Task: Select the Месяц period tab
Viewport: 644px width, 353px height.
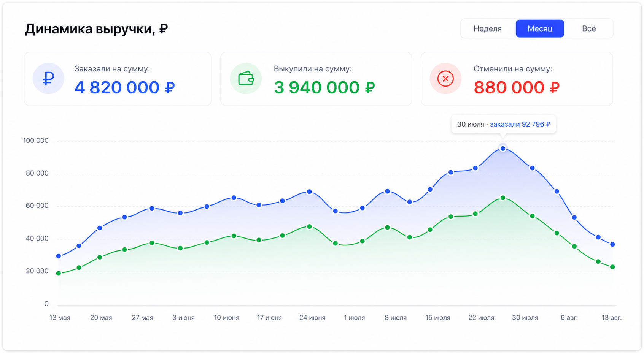Action: click(x=540, y=28)
